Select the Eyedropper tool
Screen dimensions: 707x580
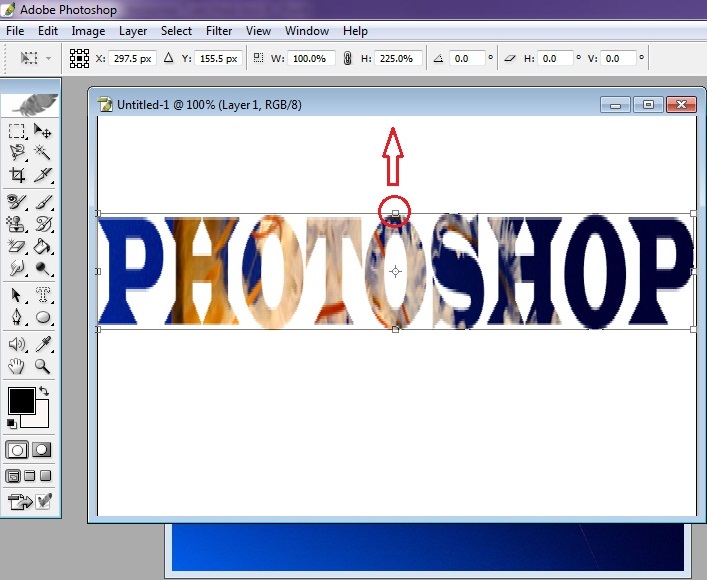point(43,344)
